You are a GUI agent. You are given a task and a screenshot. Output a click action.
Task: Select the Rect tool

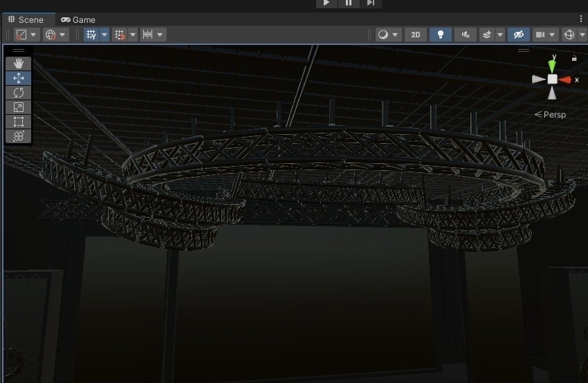19,122
